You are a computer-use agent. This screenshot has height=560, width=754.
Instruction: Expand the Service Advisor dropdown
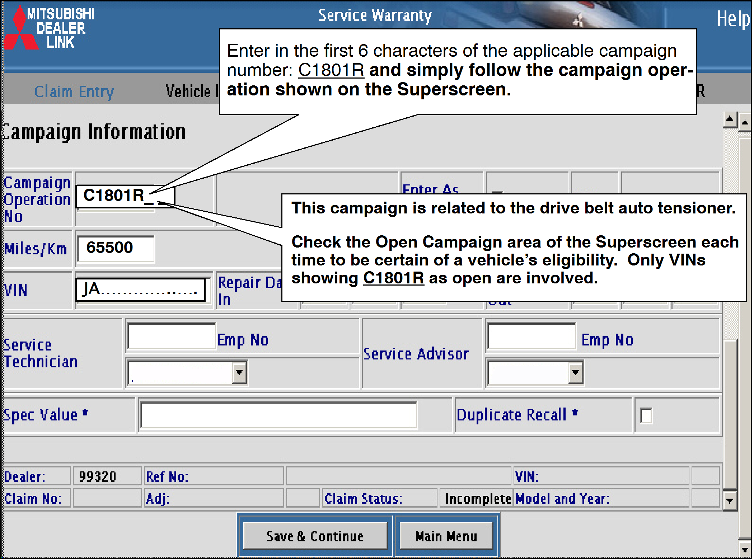[575, 372]
